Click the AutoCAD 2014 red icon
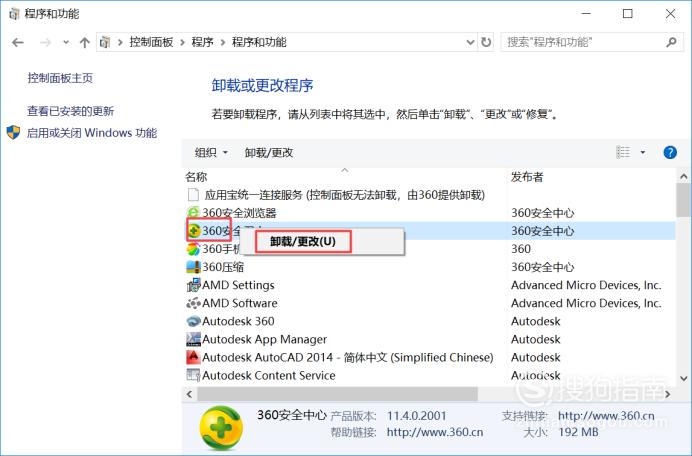Image resolution: width=692 pixels, height=456 pixels. pos(193,357)
